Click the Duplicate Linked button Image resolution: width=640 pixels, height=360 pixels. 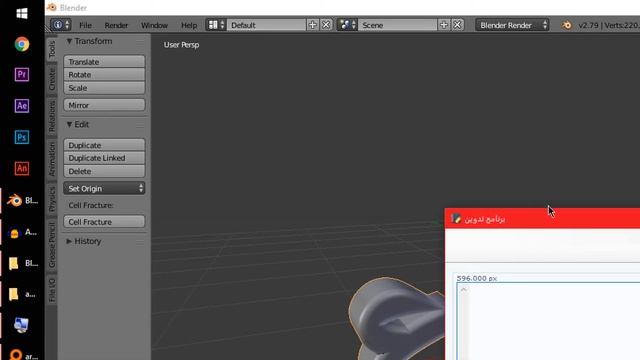coord(104,158)
